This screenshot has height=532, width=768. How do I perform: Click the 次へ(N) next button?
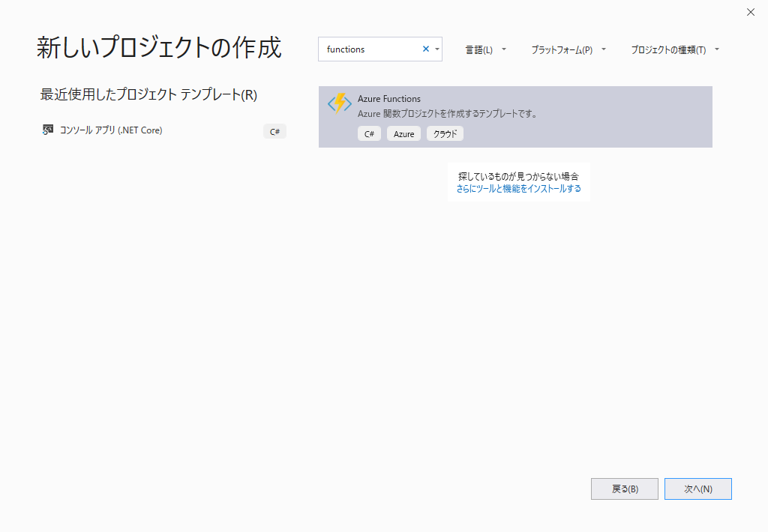pyautogui.click(x=698, y=489)
